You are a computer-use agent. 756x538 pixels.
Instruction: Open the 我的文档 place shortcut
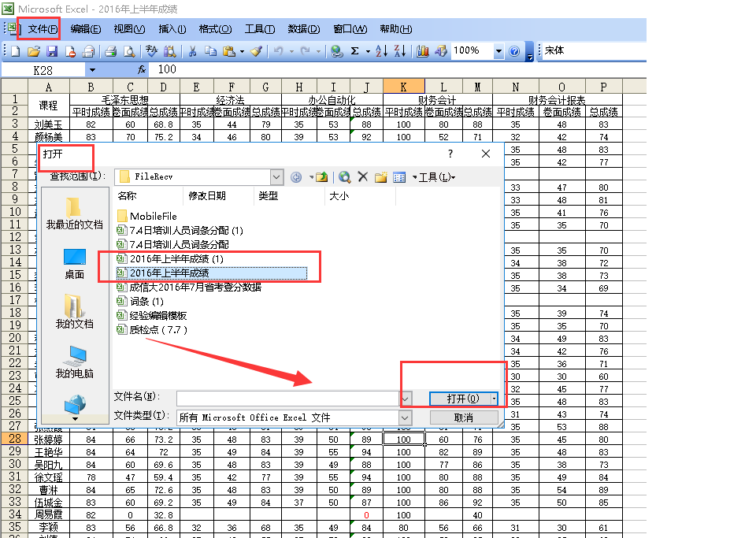tap(74, 313)
